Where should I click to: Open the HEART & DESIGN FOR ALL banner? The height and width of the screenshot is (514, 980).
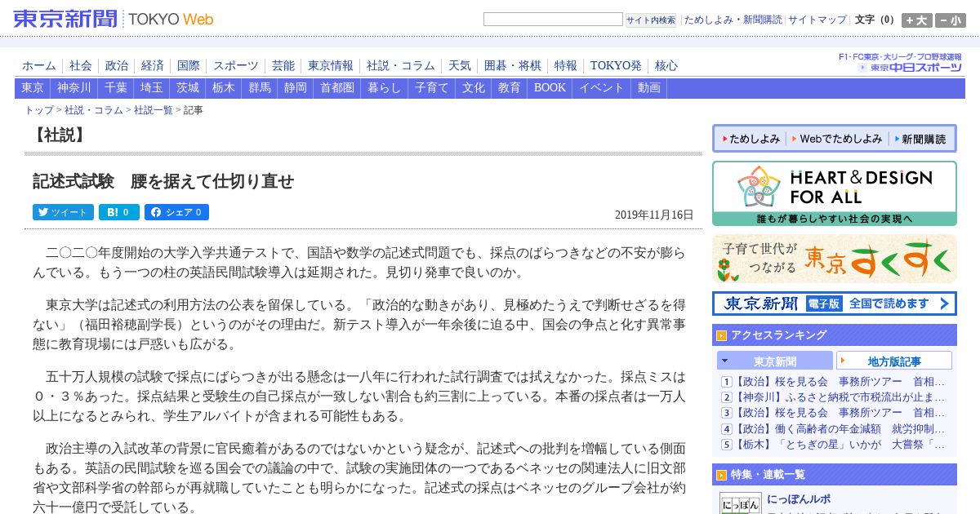[x=834, y=193]
